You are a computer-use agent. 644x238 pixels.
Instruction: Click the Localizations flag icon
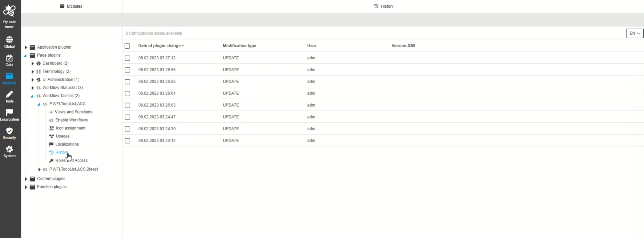[x=51, y=144]
